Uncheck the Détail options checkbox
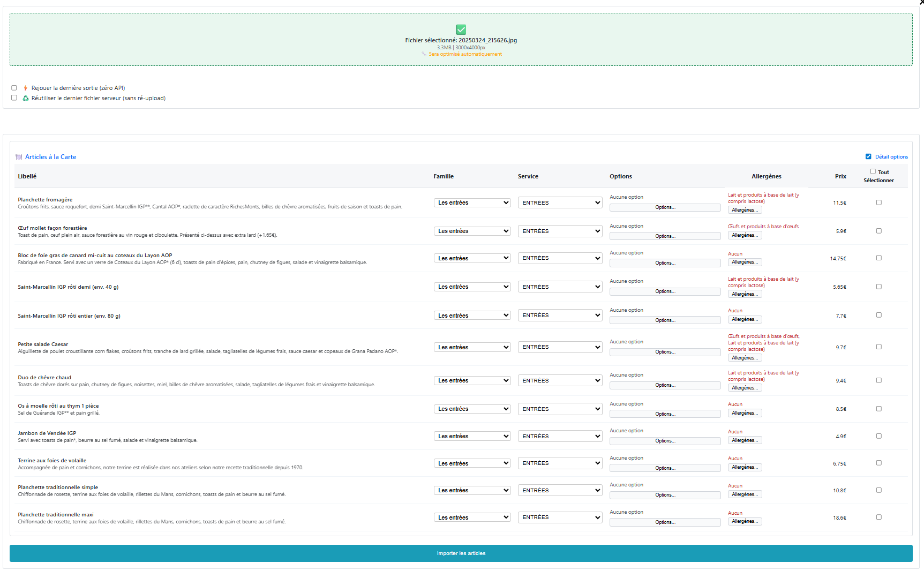 coord(868,156)
